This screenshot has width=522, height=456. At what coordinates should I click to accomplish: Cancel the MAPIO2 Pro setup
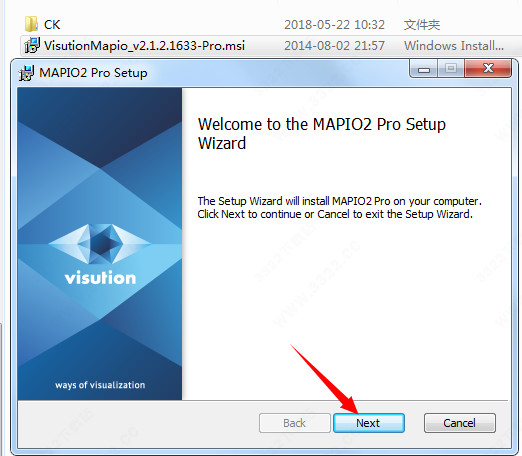coord(460,423)
